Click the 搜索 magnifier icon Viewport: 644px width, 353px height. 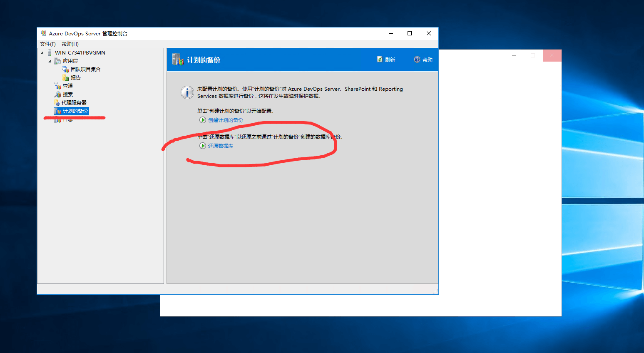pos(57,94)
